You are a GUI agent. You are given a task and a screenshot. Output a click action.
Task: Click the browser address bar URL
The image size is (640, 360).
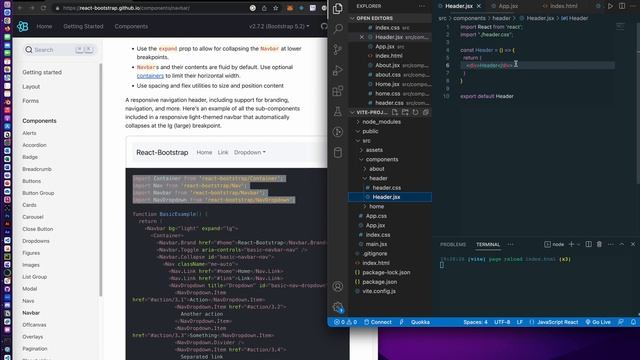click(x=127, y=8)
